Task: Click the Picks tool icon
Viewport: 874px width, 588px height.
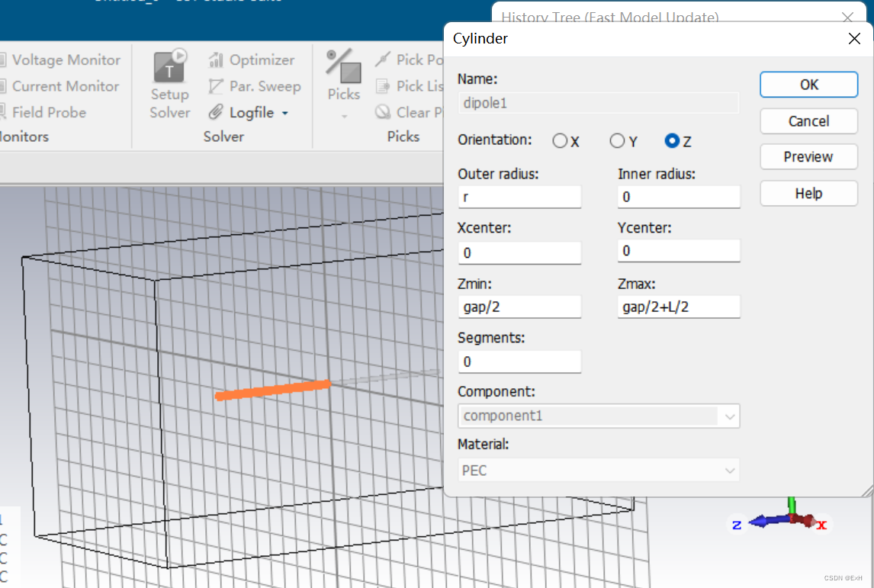Action: (343, 66)
